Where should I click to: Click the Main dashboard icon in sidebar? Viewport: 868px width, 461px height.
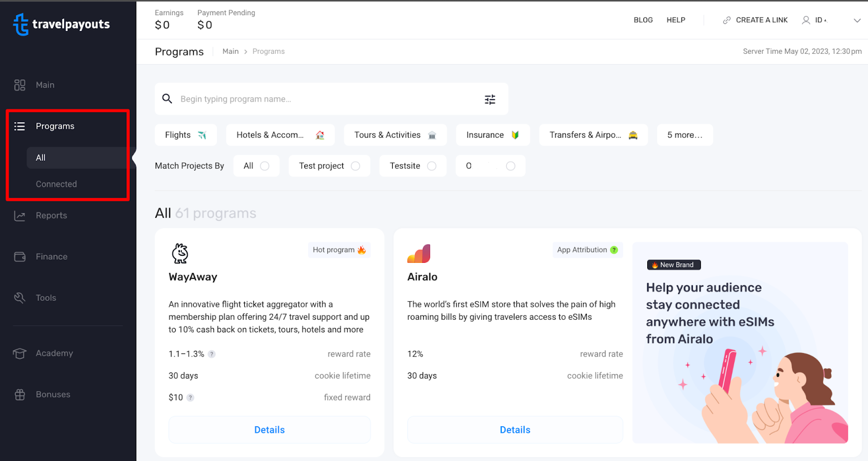point(20,85)
